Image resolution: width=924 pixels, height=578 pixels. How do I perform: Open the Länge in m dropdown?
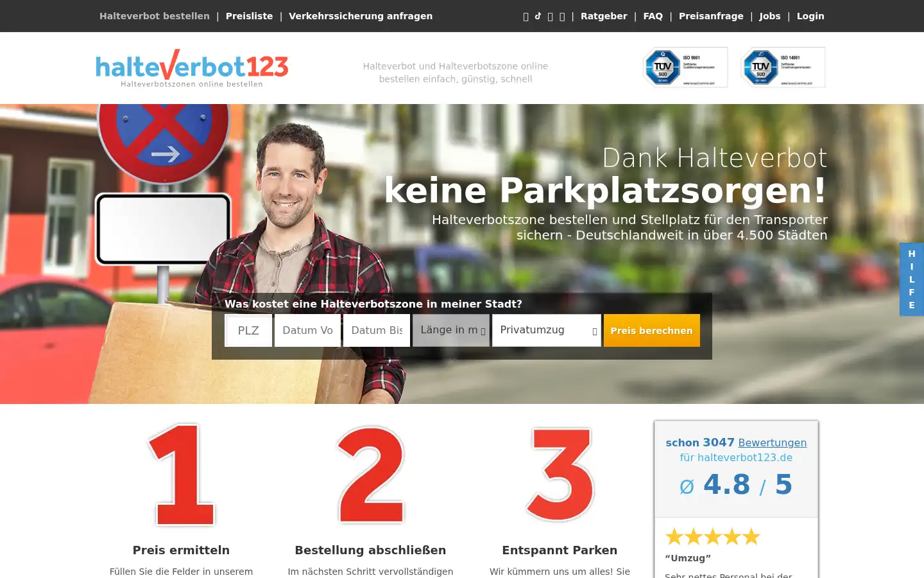click(x=451, y=330)
